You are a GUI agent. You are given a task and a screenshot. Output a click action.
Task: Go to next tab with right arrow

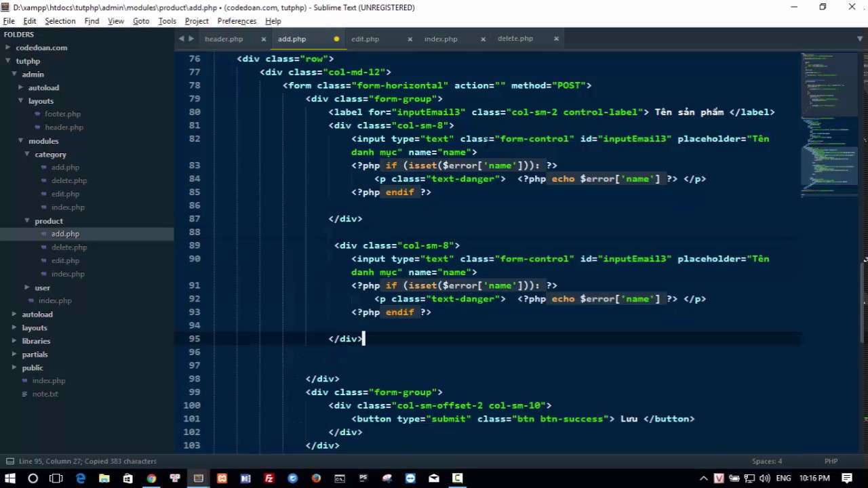pyautogui.click(x=191, y=39)
